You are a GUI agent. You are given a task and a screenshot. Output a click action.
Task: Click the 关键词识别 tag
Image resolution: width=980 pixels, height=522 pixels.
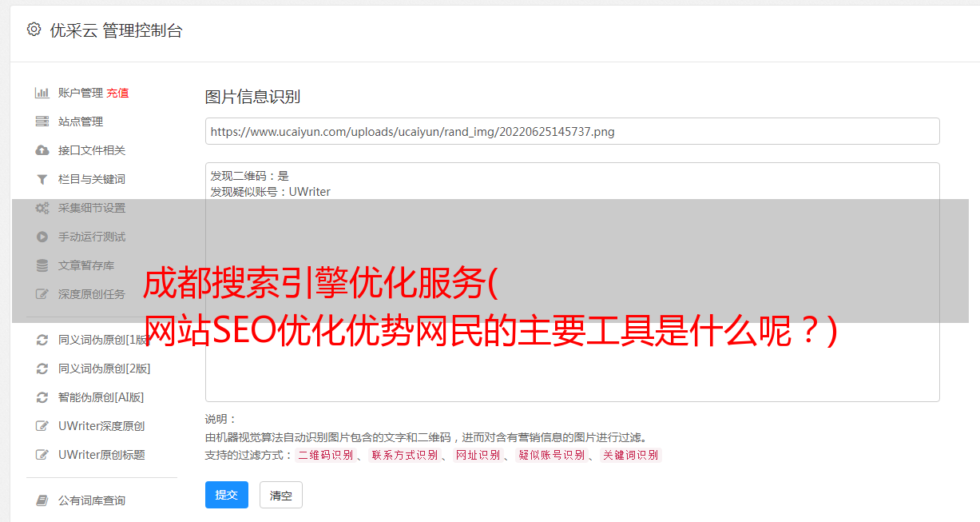click(x=631, y=455)
